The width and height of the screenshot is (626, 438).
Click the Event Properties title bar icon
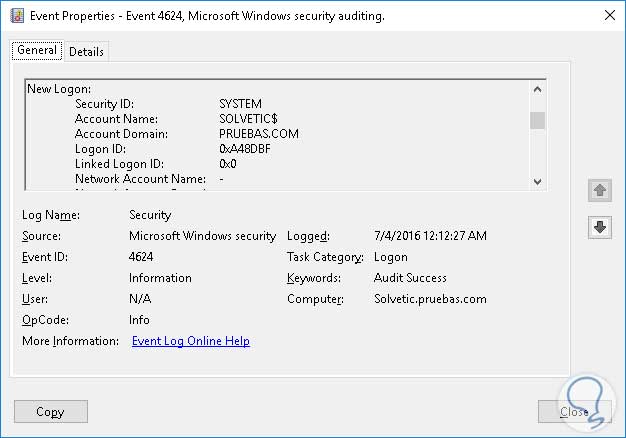coord(17,17)
